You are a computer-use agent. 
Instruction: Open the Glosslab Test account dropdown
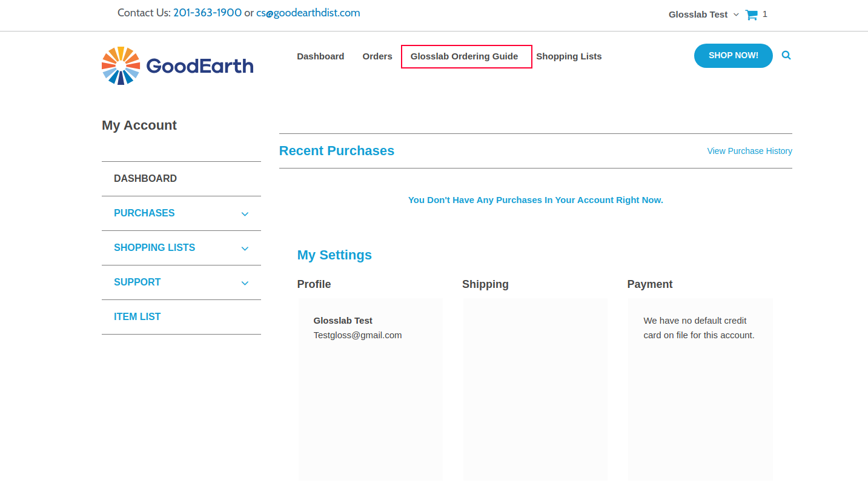click(703, 15)
